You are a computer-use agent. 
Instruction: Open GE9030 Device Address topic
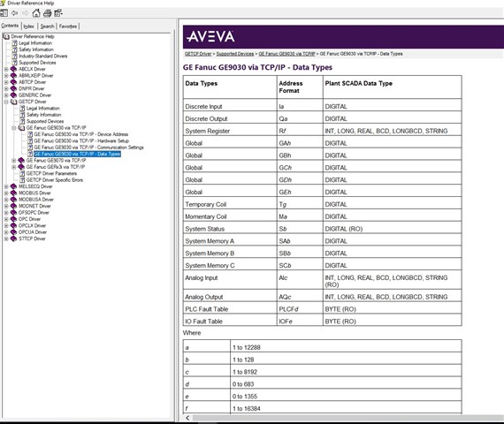81,134
